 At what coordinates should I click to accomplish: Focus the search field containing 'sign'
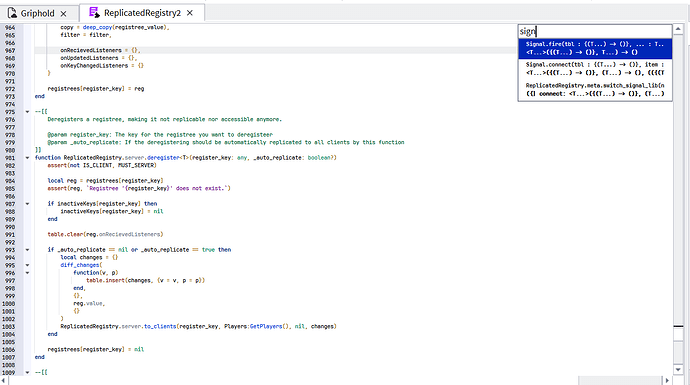click(595, 31)
